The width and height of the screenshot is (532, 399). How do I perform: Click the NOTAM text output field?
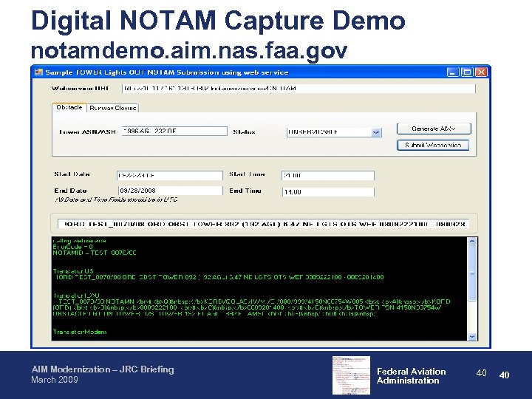click(264, 224)
